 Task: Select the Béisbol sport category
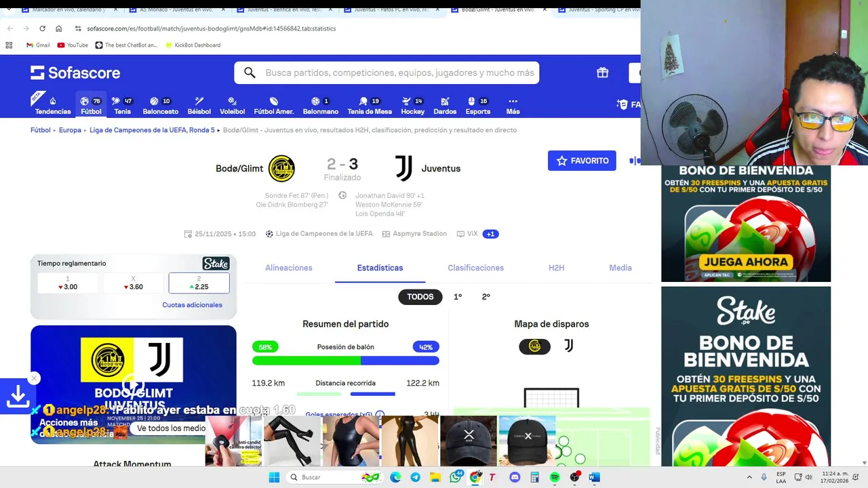[x=199, y=105]
